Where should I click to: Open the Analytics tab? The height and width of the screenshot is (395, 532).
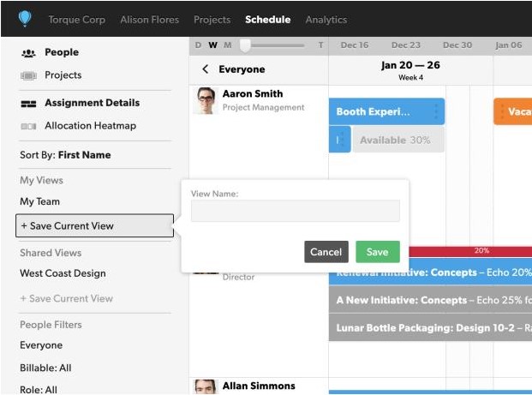pyautogui.click(x=326, y=20)
